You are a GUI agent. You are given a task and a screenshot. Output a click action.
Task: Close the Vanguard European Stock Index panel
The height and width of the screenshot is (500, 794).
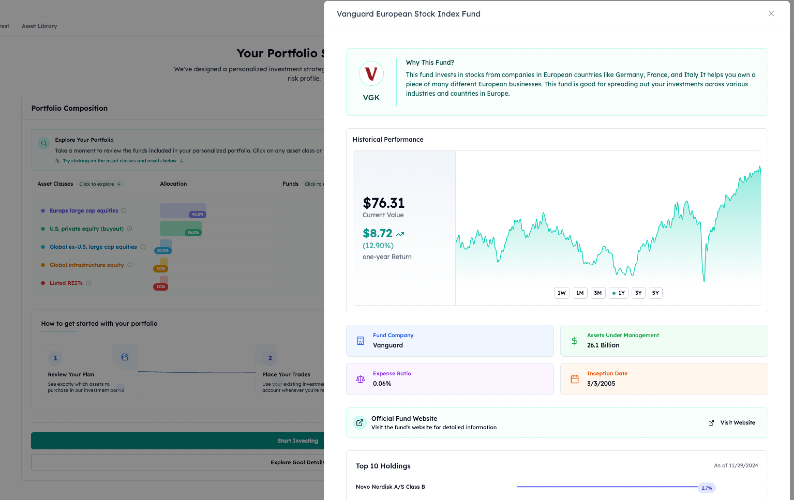coord(771,14)
